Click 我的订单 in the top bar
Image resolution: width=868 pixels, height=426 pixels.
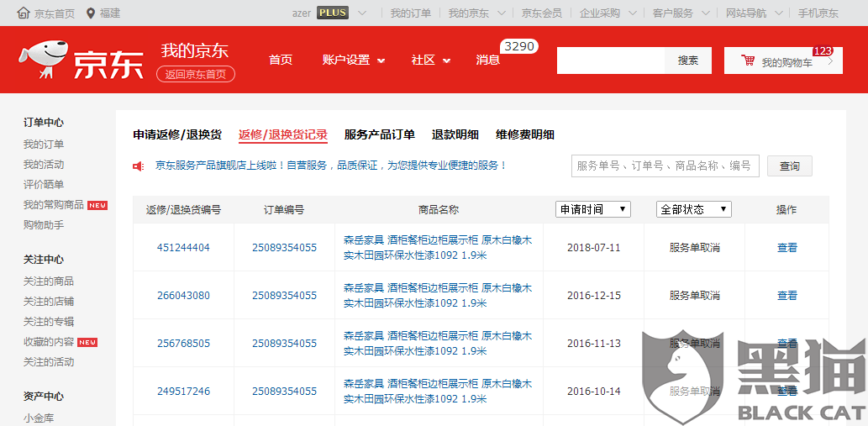pos(411,13)
